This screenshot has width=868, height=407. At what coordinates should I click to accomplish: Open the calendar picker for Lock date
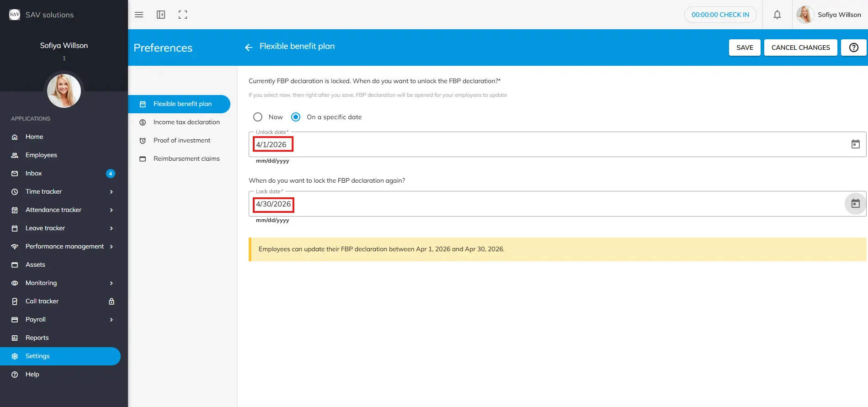coord(855,204)
